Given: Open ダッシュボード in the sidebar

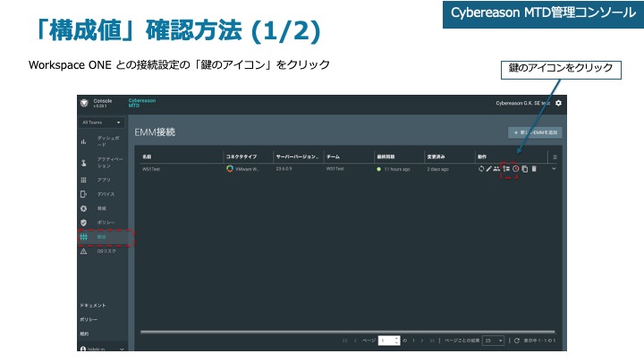Looking at the screenshot, I should click(x=108, y=141).
